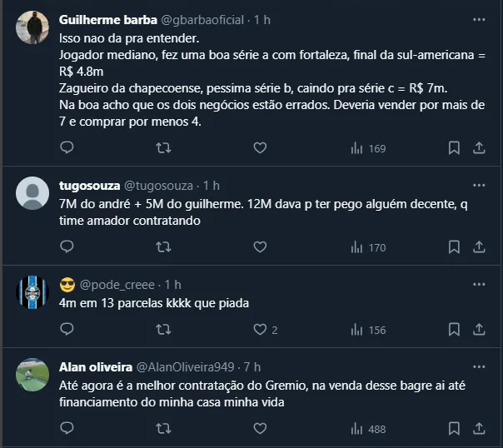The width and height of the screenshot is (503, 448).
Task: Like the tugosouza tweet
Action: pos(260,247)
